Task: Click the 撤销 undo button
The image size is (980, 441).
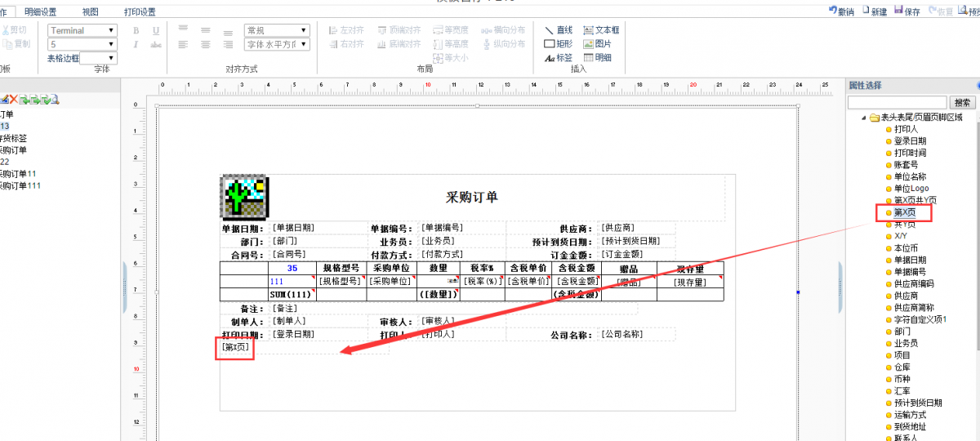Action: (841, 11)
